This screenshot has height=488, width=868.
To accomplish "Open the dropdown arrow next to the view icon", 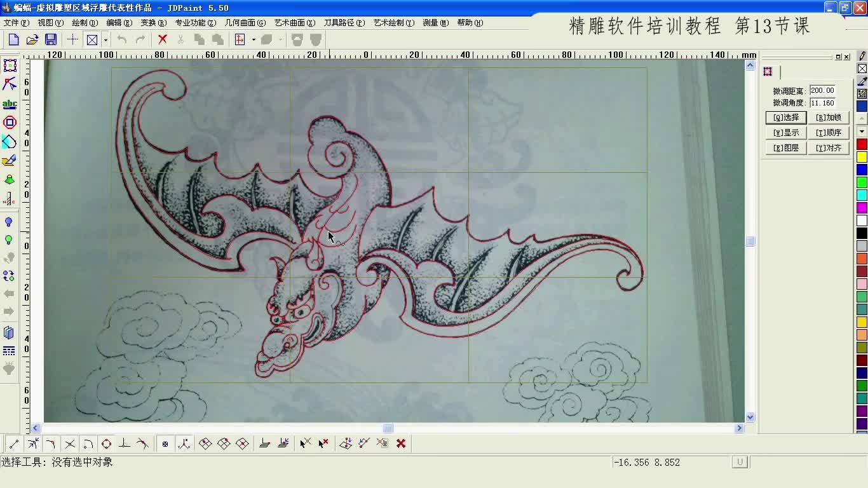I will 105,39.
